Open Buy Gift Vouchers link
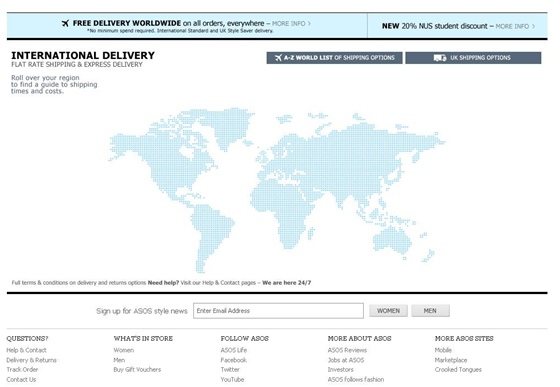560x387 pixels. coord(137,370)
